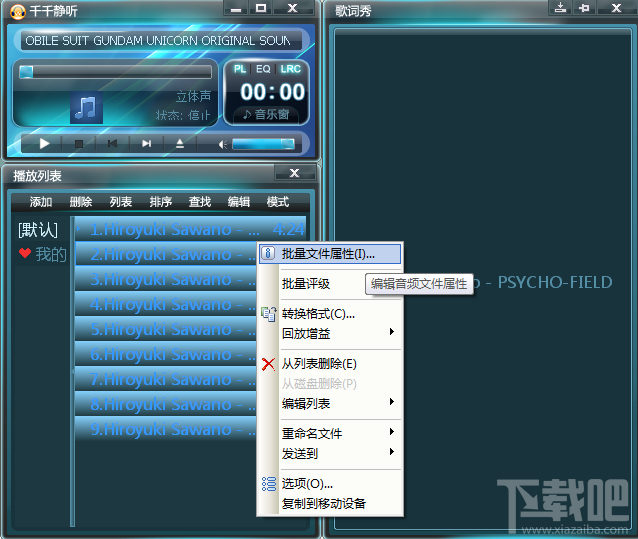Click the red X delete icon

[269, 364]
